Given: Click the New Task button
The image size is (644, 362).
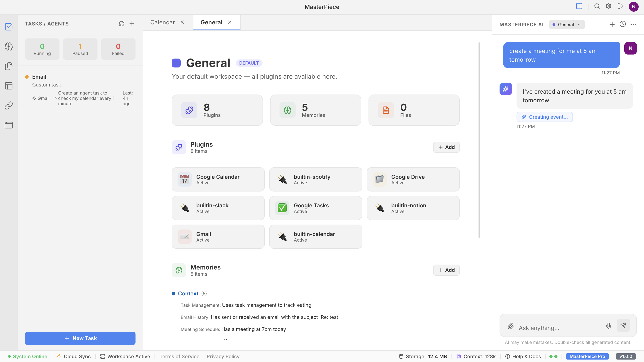Looking at the screenshot, I should pos(80,338).
